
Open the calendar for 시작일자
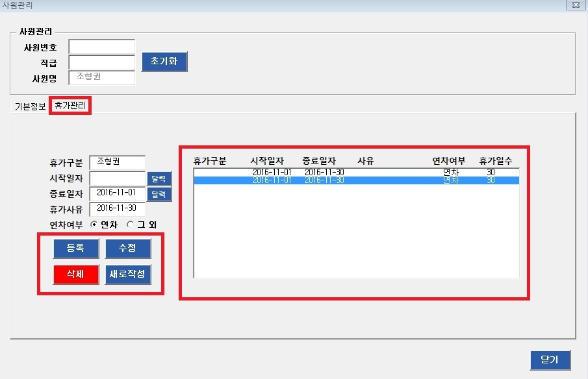click(x=159, y=178)
